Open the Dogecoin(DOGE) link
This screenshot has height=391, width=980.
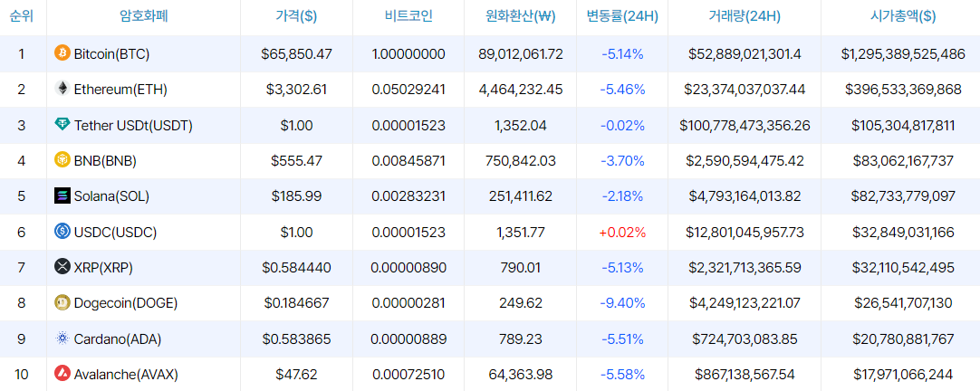point(126,303)
